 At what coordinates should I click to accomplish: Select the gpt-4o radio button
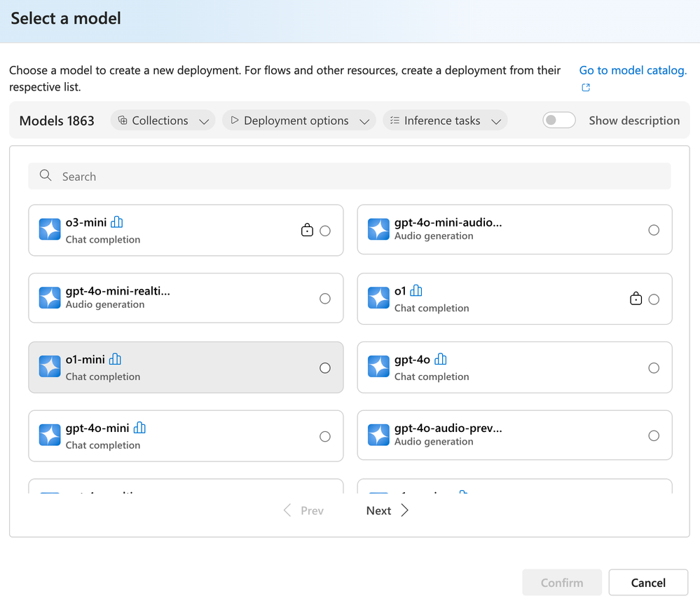tap(654, 368)
